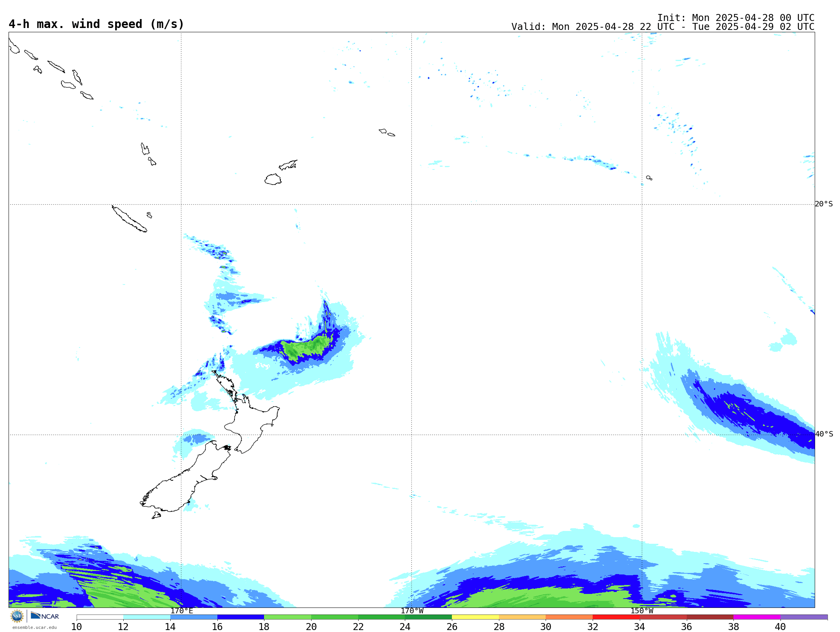
Task: Click the light orange 28–30 colorbar segment
Action: pos(522,617)
